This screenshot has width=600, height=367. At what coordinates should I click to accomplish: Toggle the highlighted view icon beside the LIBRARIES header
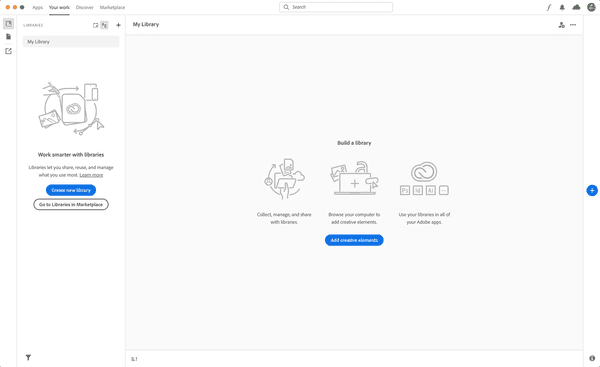(x=104, y=25)
